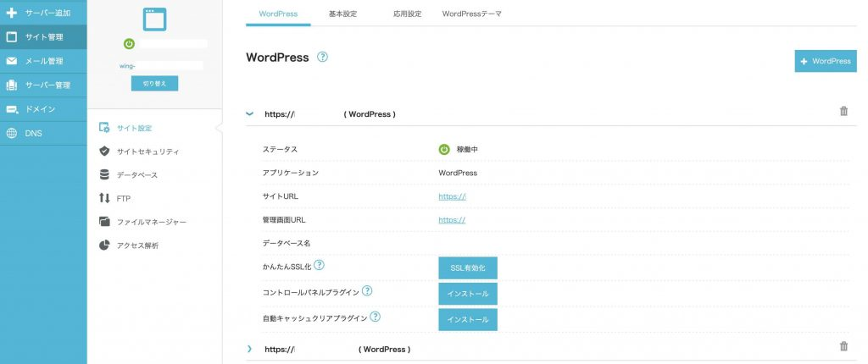Open サーバー管理 menu item
The width and height of the screenshot is (868, 364).
click(x=43, y=85)
